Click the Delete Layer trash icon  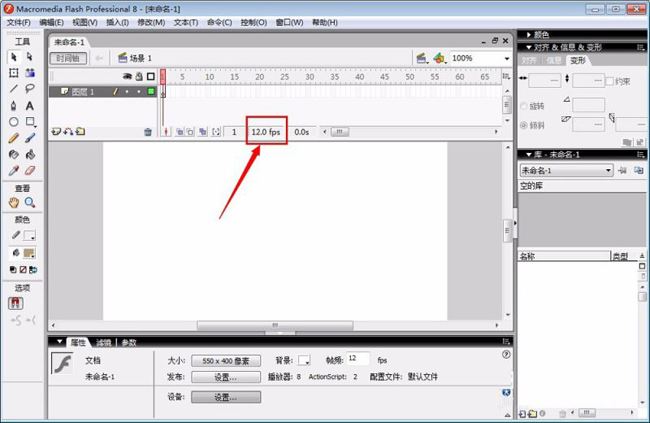tap(148, 132)
